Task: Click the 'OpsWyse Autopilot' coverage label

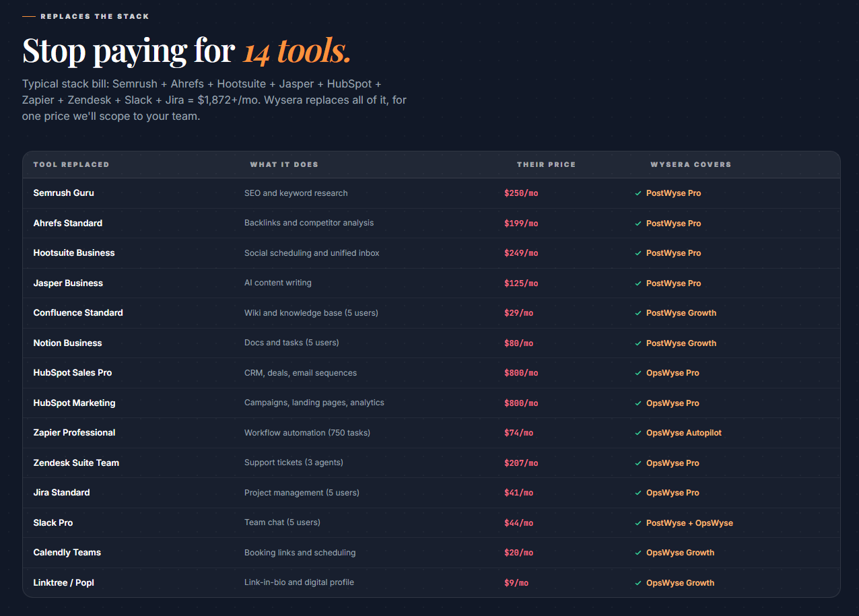Action: point(684,433)
